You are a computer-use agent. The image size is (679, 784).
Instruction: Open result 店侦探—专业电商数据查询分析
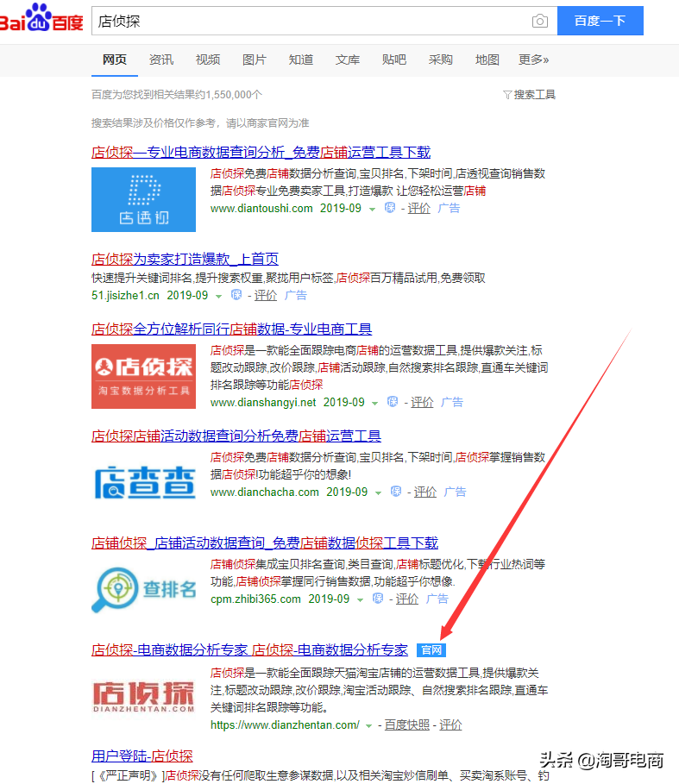(261, 152)
